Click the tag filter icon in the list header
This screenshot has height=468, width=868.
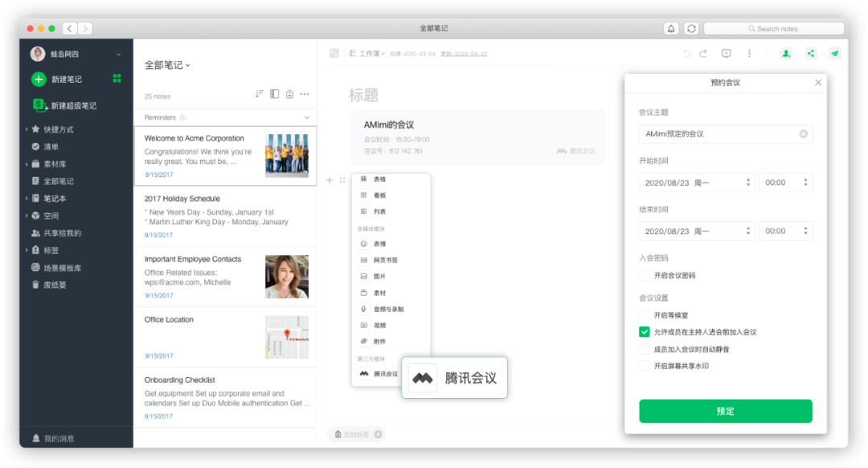tap(289, 94)
